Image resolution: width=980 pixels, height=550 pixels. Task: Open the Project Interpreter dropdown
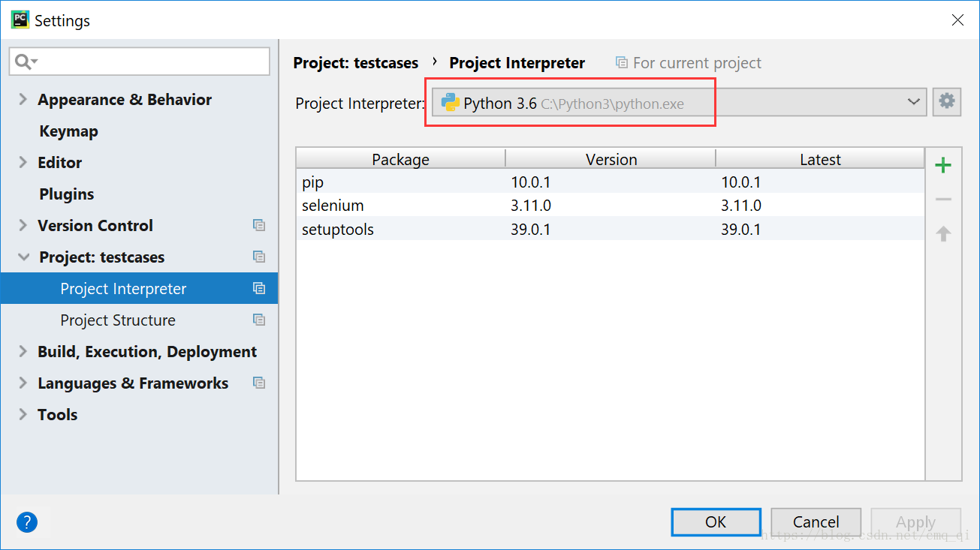pos(913,102)
